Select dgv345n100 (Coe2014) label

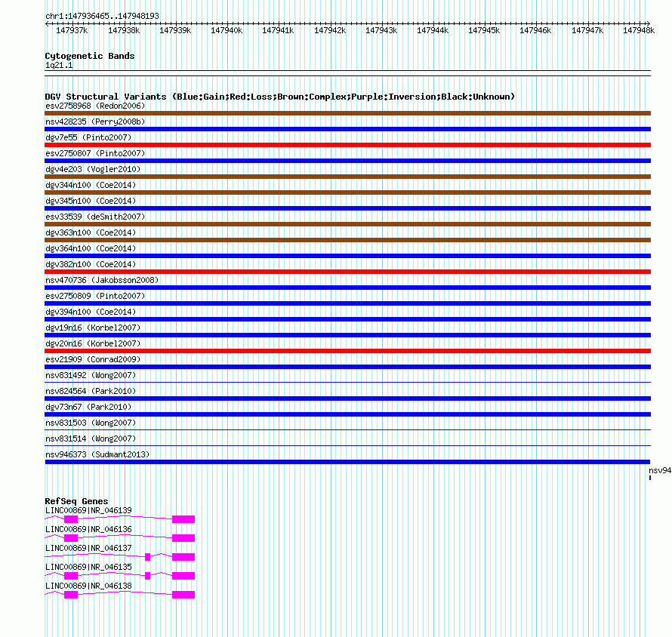(91, 201)
